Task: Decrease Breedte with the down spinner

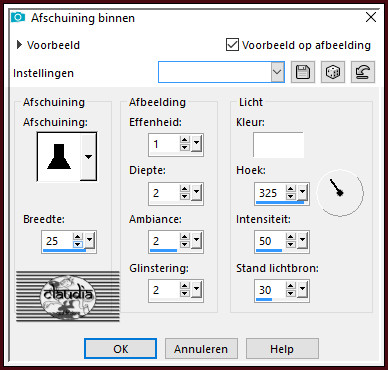Action: (x=78, y=244)
